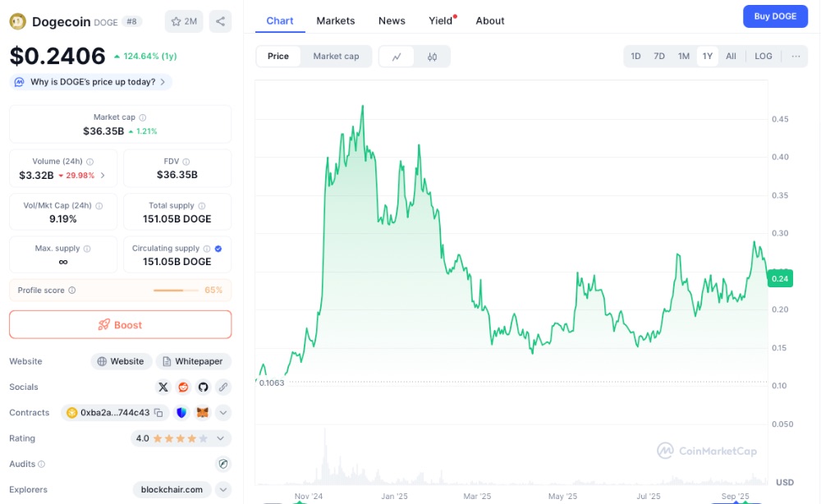Open the Whitepaper link
Screen dimensions: 821x504
(194, 361)
